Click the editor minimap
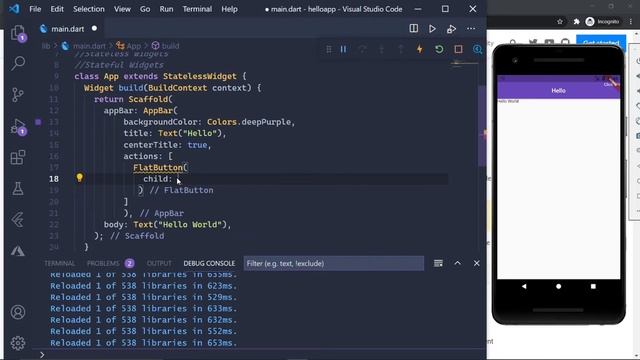640x360 pixels. [x=464, y=63]
